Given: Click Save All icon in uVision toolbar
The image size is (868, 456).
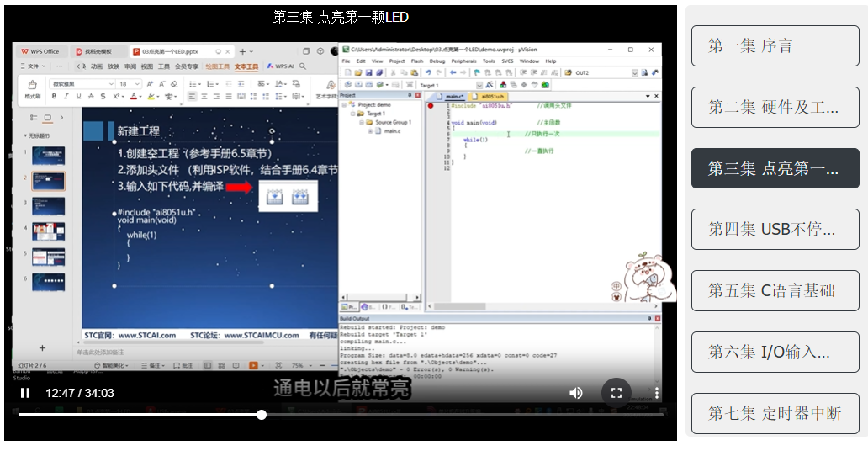Looking at the screenshot, I should point(379,72).
